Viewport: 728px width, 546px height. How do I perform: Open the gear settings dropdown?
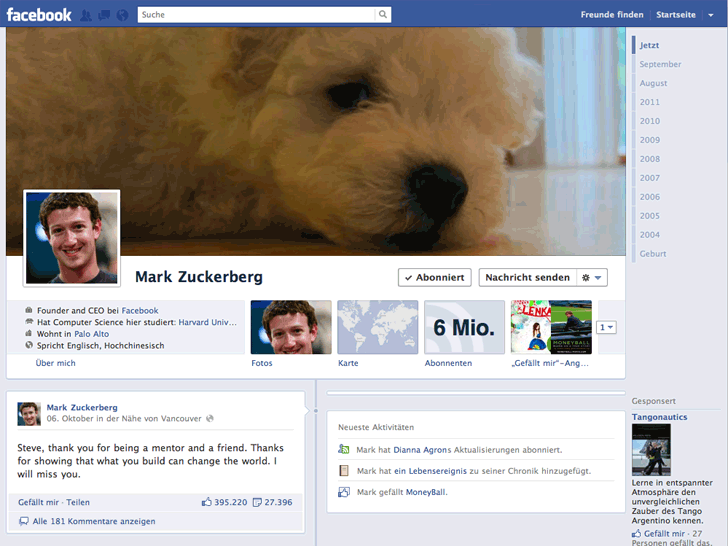[x=592, y=278]
